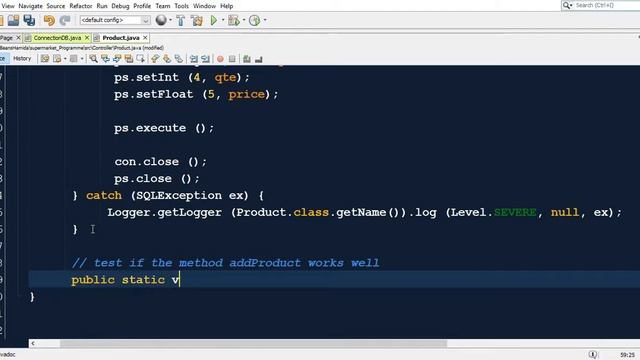Screen dimensions: 640x360
Task: Click Shift Line Right icon
Action: [205, 59]
